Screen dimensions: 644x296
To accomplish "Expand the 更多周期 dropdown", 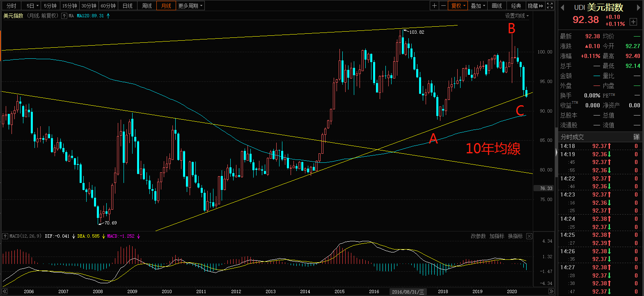I will (190, 6).
